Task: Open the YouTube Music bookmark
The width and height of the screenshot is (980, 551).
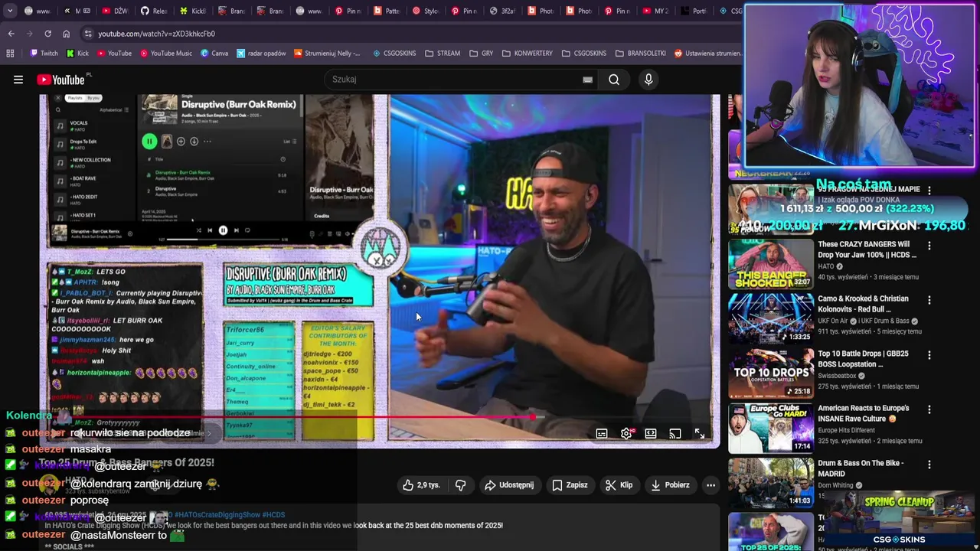Action: 165,54
